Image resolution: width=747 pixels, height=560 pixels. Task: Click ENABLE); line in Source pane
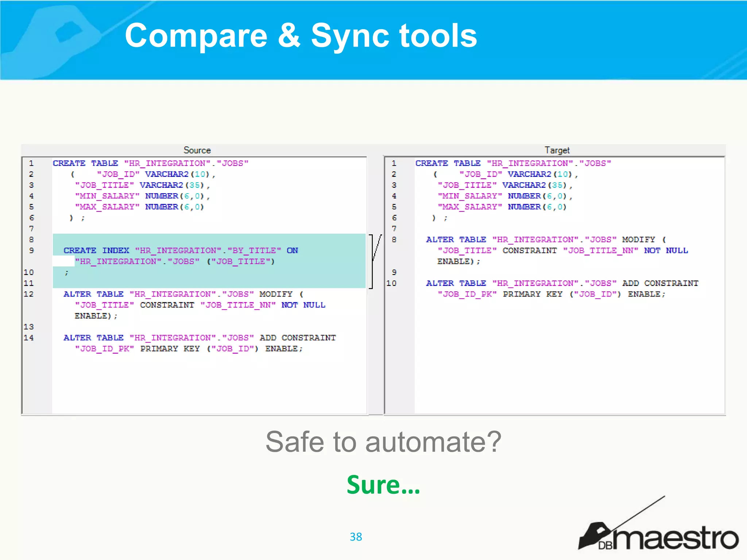click(x=96, y=316)
